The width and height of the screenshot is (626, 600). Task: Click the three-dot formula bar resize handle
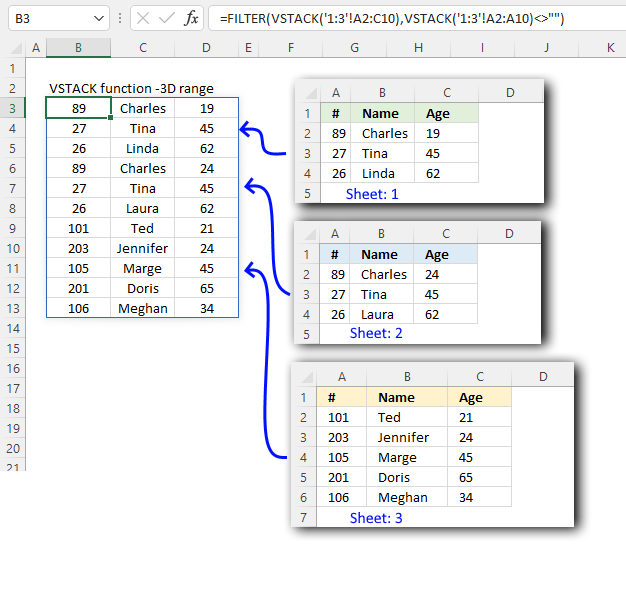click(120, 18)
